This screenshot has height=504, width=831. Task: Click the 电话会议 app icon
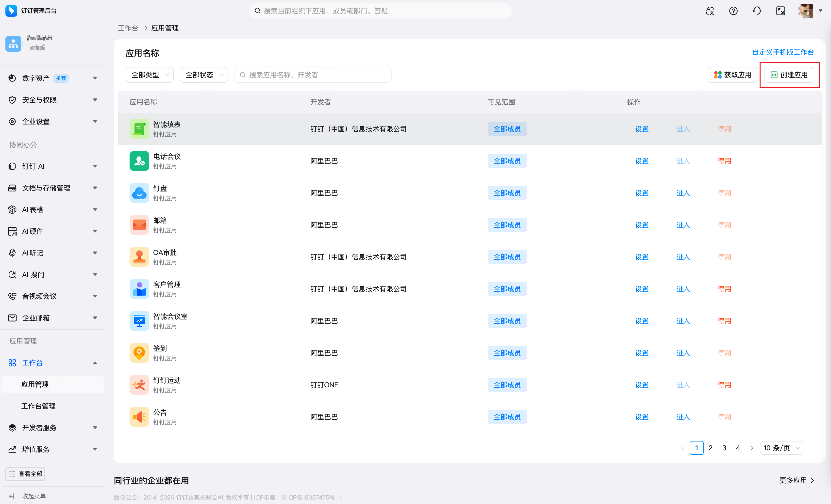(x=139, y=161)
